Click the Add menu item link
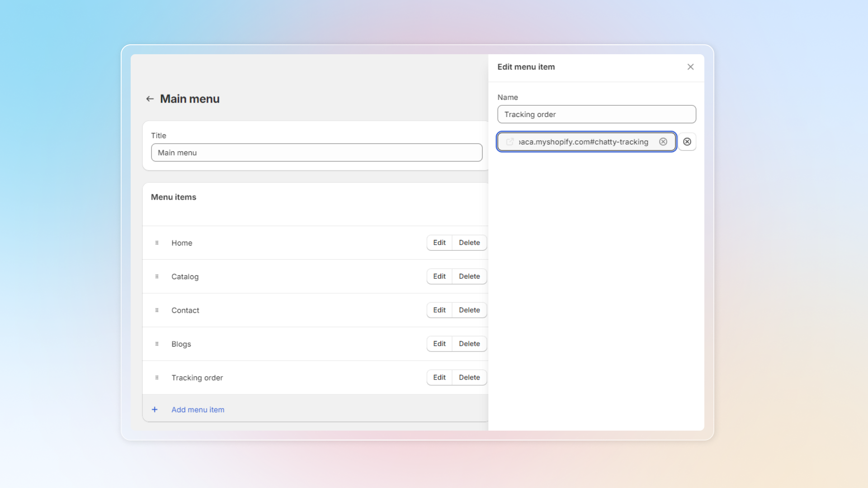 [x=198, y=410]
